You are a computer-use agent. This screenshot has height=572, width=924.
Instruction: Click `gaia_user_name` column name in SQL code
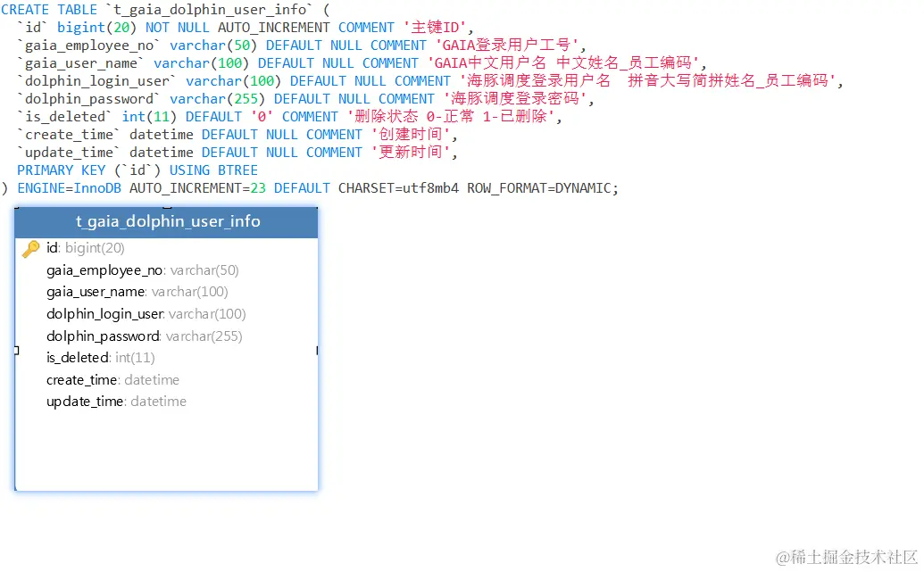pyautogui.click(x=81, y=63)
